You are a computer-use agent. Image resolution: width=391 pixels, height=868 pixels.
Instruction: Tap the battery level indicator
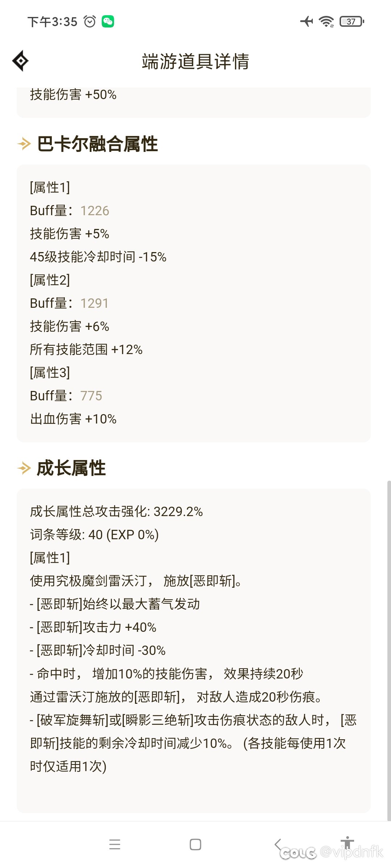point(352,22)
